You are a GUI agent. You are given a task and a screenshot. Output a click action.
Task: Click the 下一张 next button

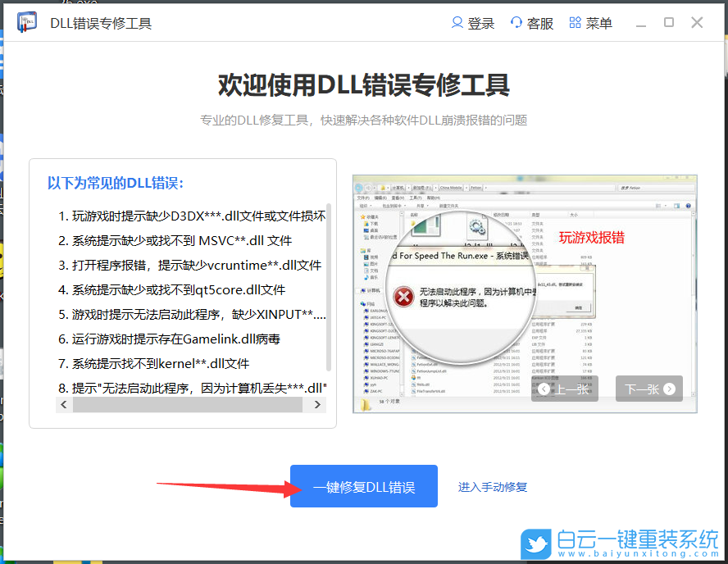point(648,388)
